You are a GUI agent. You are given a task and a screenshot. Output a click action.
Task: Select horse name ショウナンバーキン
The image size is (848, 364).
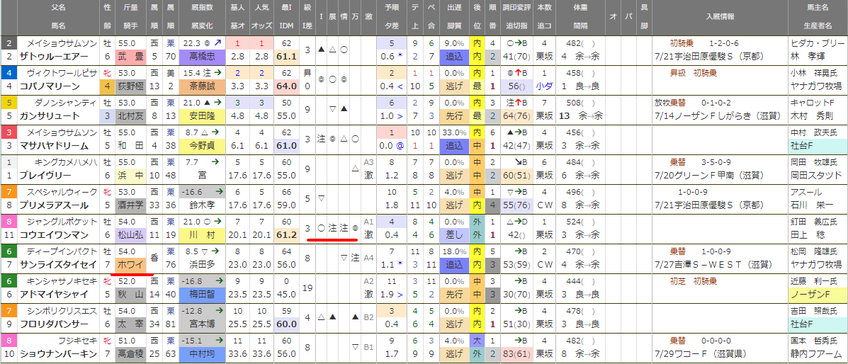(x=55, y=353)
